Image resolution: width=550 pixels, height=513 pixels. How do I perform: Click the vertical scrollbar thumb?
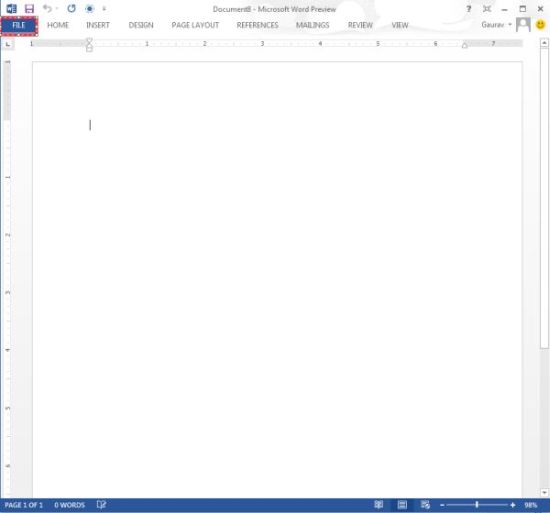(544, 198)
